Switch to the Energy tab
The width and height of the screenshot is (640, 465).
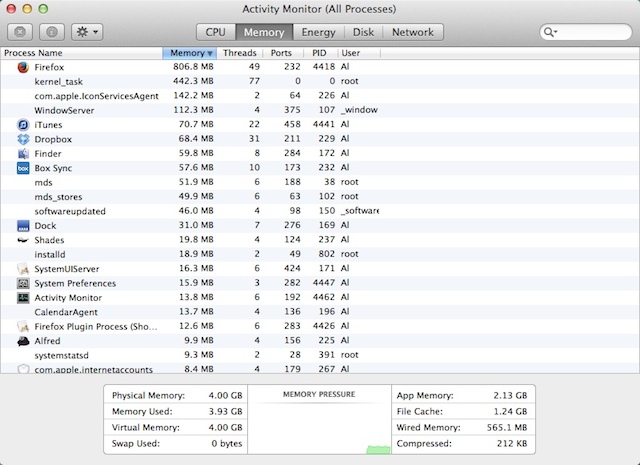(x=318, y=32)
